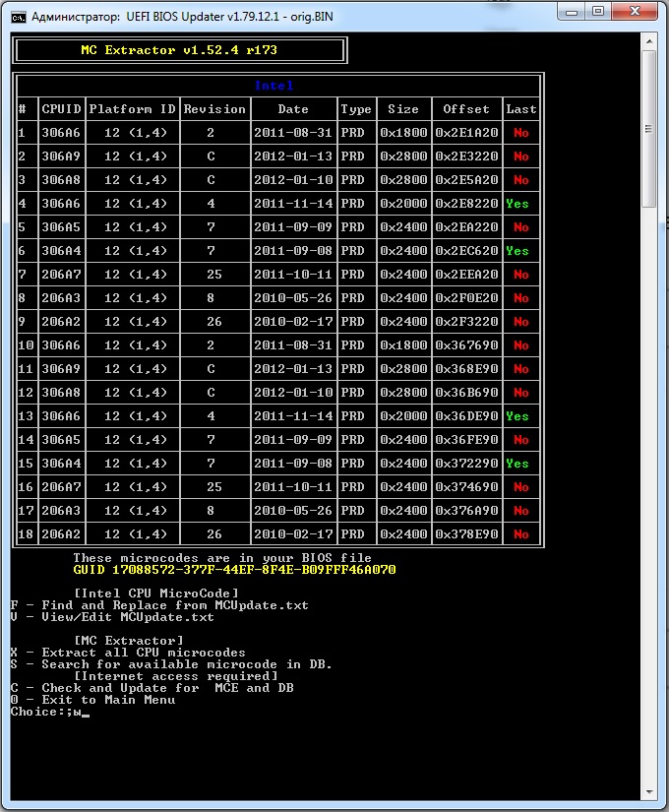Click offset 0x2F3220 in row 9

tap(466, 322)
